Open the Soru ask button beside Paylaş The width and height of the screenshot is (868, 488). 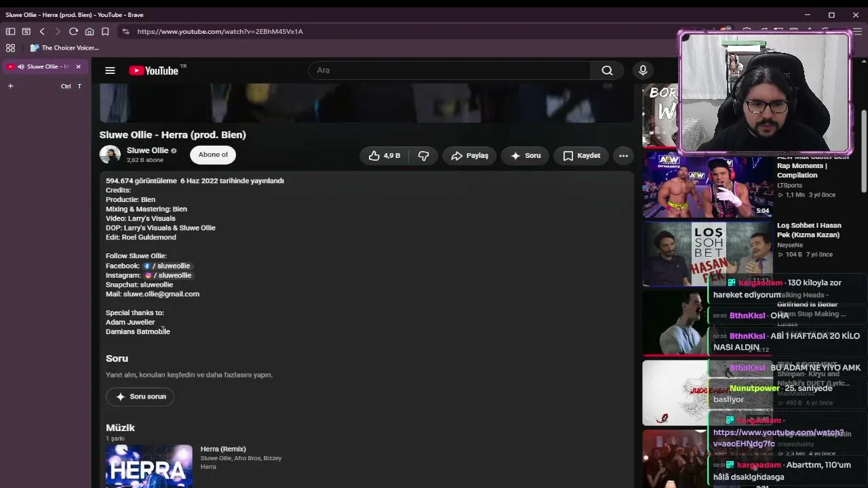click(x=526, y=156)
